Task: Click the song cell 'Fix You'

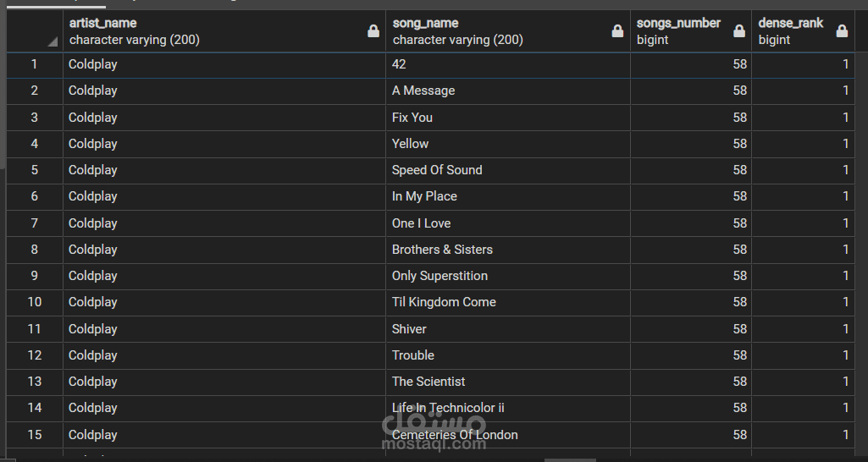Action: point(507,118)
